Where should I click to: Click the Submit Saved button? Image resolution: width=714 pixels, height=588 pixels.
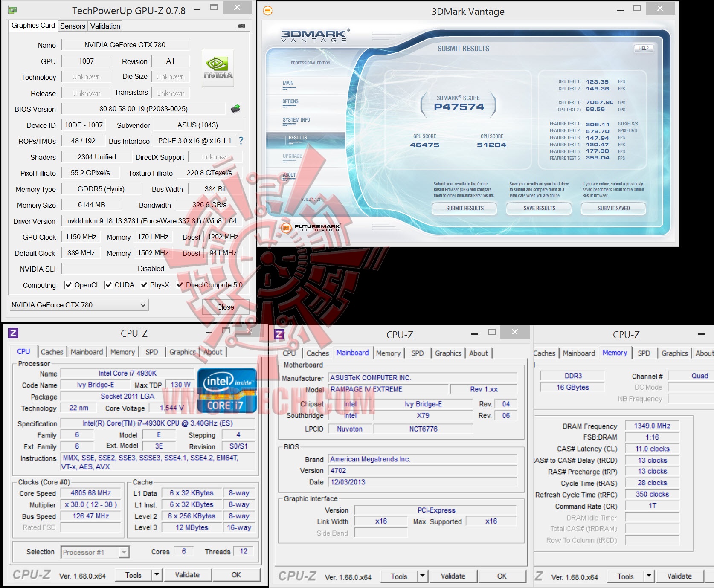613,209
